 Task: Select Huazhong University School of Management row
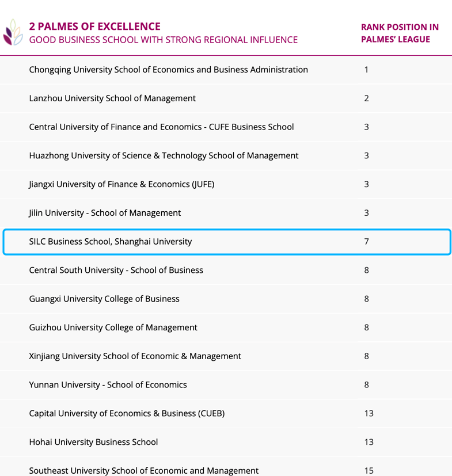coord(164,155)
